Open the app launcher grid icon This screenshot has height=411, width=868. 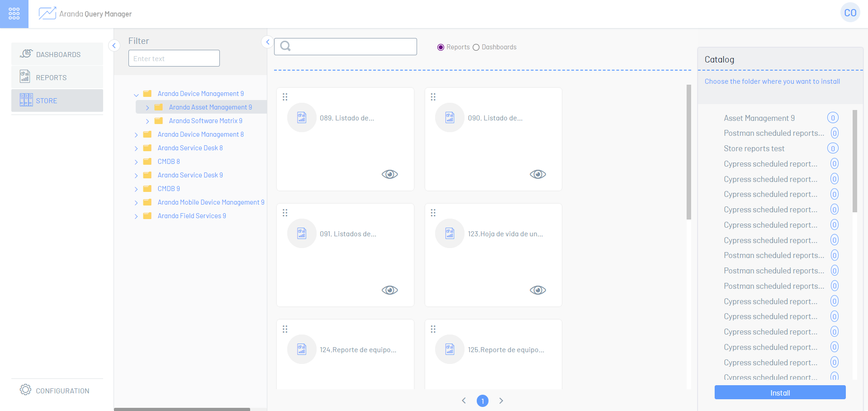pyautogui.click(x=14, y=14)
